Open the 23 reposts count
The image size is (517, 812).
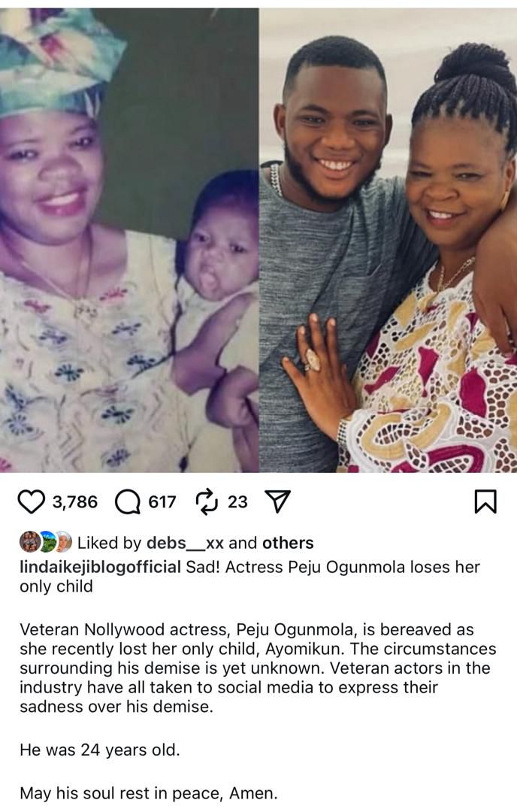[237, 501]
